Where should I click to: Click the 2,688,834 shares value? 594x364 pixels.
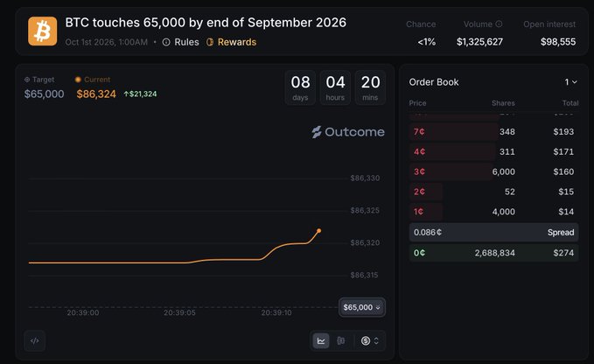point(495,253)
